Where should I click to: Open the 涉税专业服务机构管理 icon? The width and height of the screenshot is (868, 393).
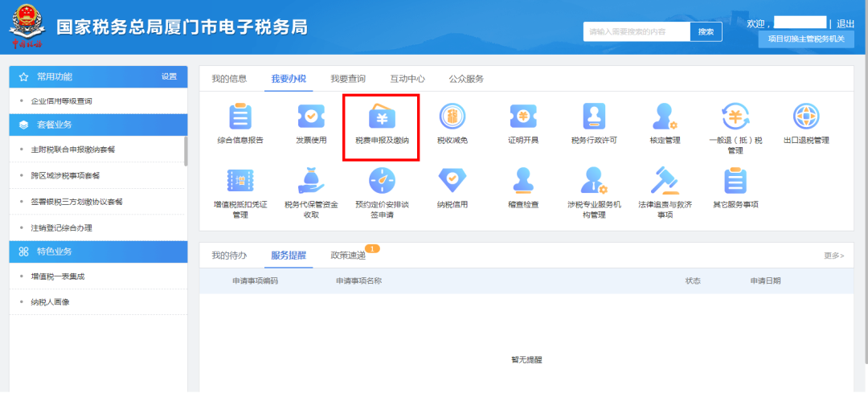point(594,181)
